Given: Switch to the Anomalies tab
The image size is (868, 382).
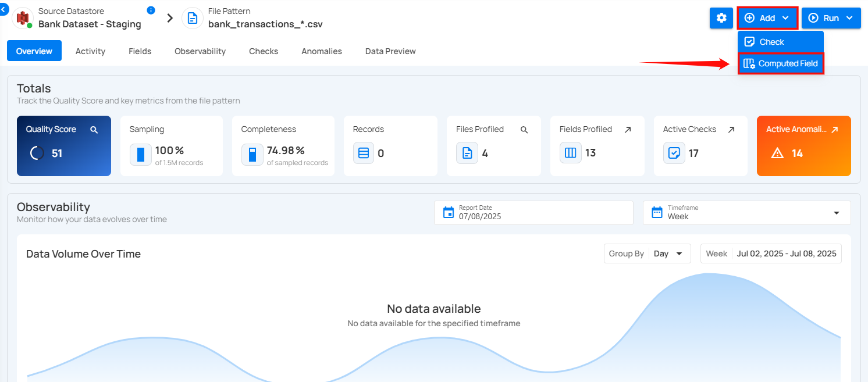Looking at the screenshot, I should (321, 51).
